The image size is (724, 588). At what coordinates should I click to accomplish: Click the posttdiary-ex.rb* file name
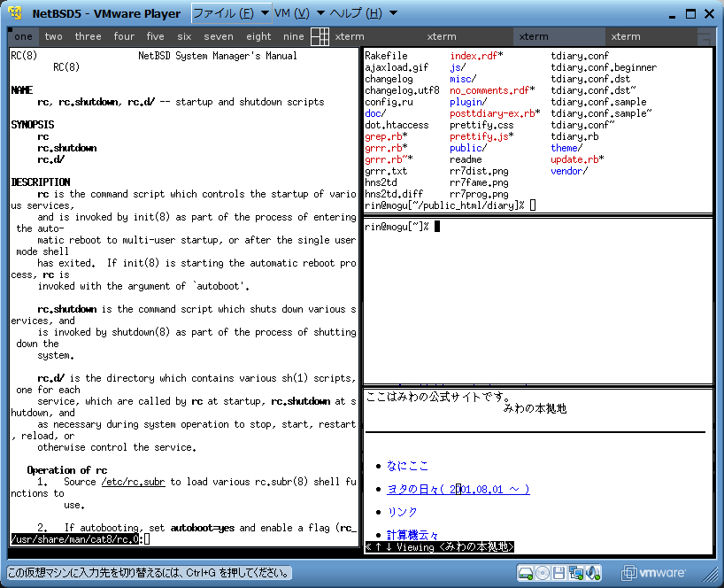(495, 113)
